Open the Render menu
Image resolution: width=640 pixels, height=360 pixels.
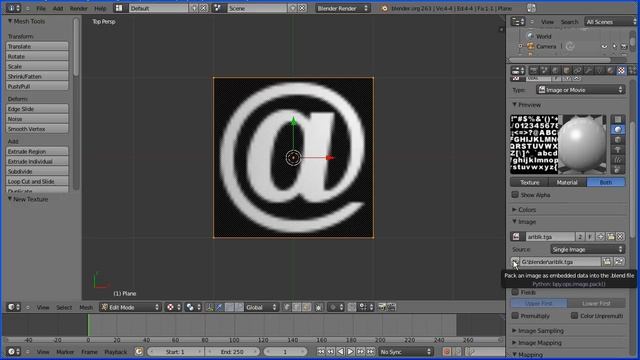click(x=79, y=8)
